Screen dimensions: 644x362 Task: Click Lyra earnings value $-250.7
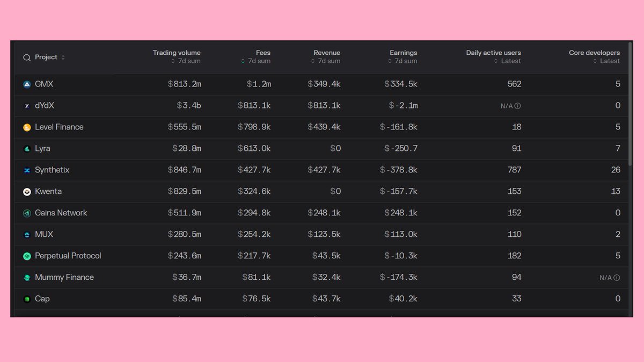pos(401,149)
